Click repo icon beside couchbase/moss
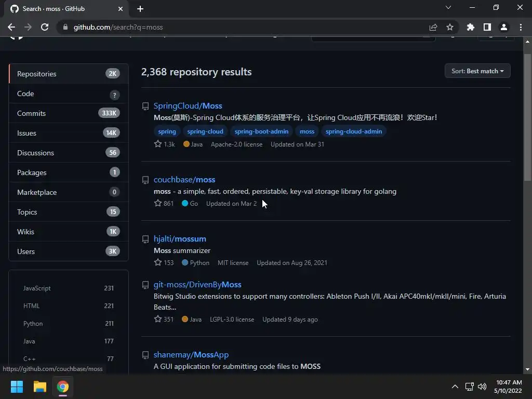532x399 pixels. (x=145, y=180)
